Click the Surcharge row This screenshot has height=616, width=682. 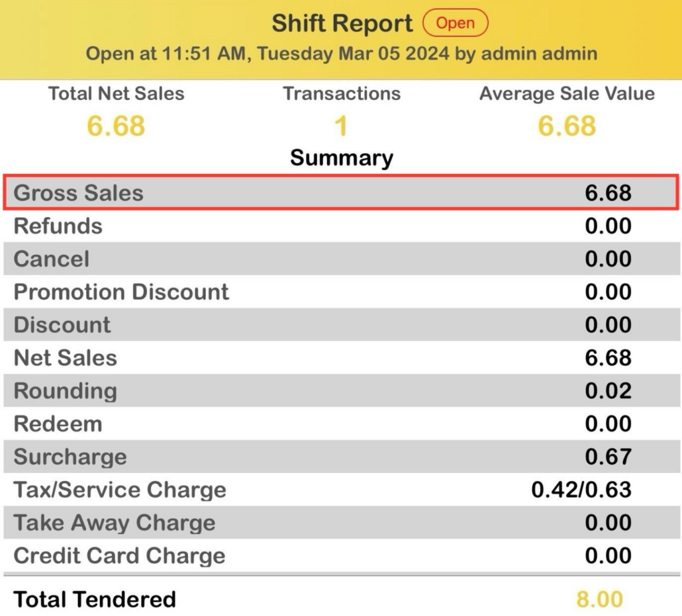[x=341, y=457]
